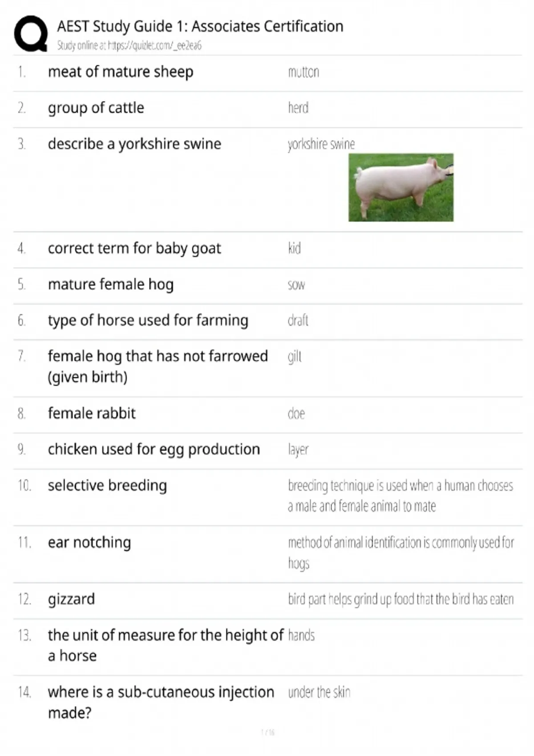
Task: Open the quizlet.com study link
Action: (x=129, y=45)
